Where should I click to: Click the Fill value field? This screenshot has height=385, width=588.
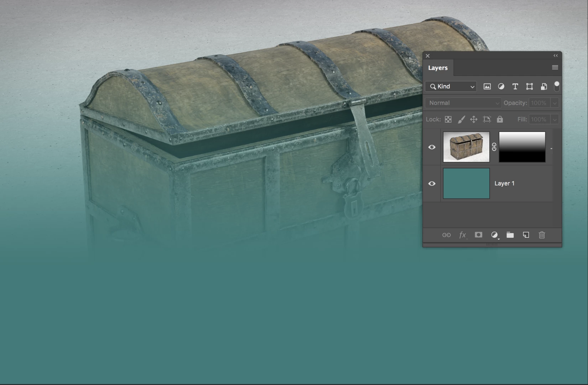pos(539,119)
